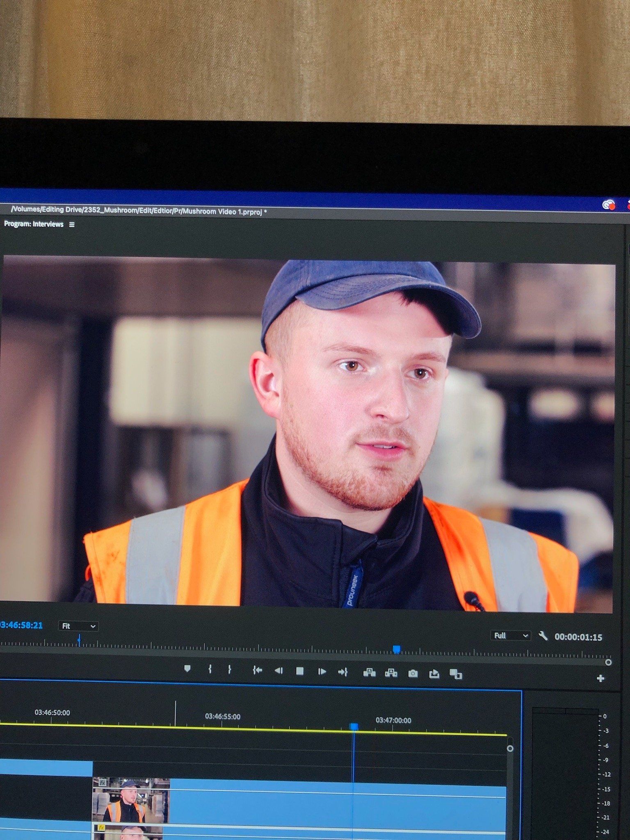The width and height of the screenshot is (630, 840).
Task: Open the Comparison View button
Action: pyautogui.click(x=456, y=674)
